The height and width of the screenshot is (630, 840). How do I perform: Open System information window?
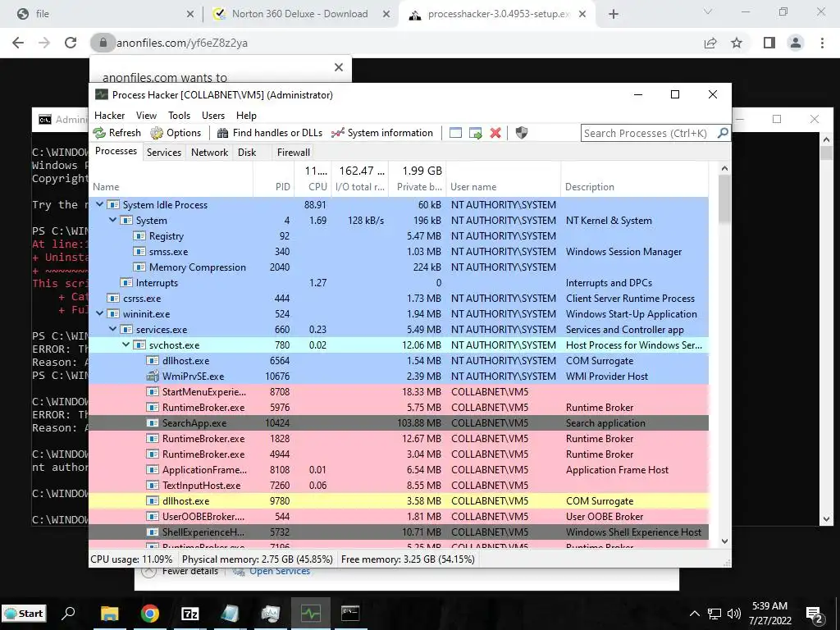(382, 133)
